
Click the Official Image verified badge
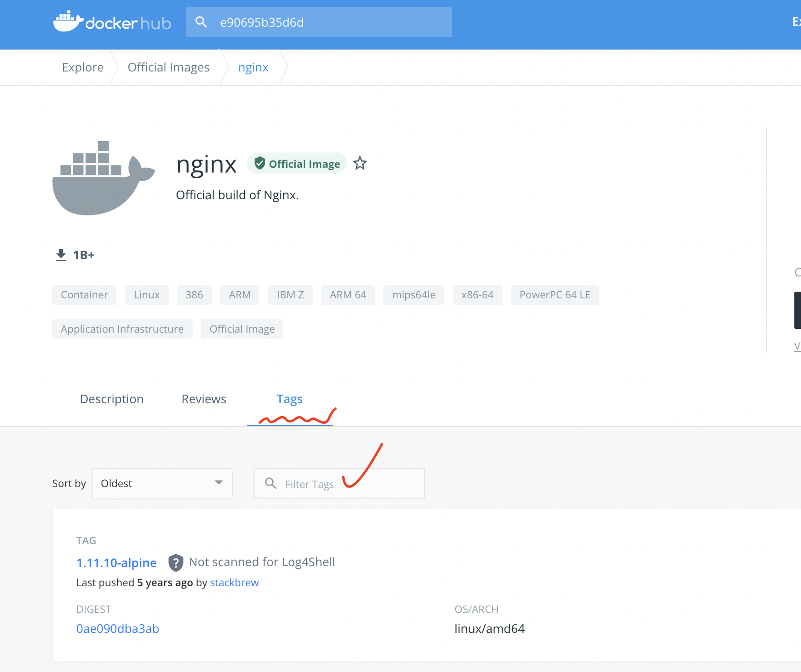tap(297, 163)
